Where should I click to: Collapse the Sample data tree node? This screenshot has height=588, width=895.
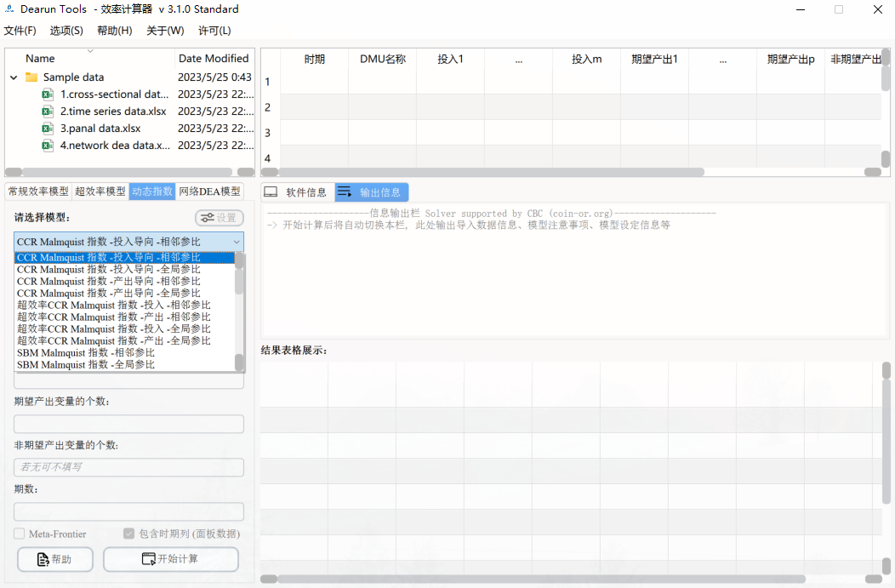tap(12, 77)
